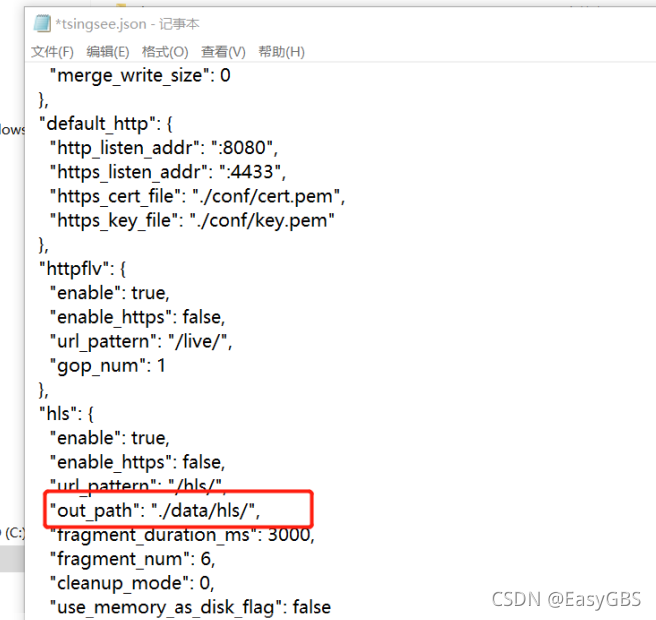Click "enable": true under hls
This screenshot has width=656, height=620.
point(110,438)
